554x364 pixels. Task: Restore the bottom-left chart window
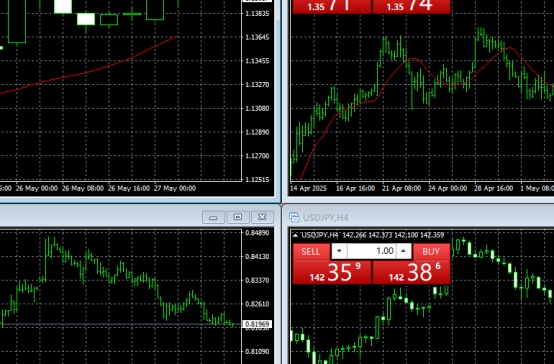tap(238, 217)
